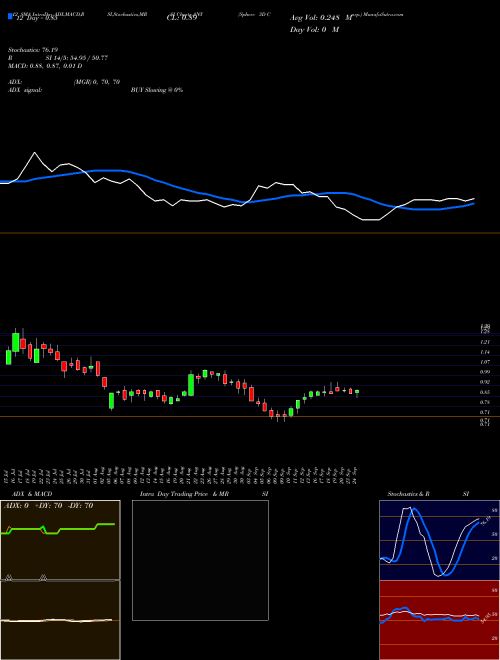The height and width of the screenshot is (660, 500).
Task: Click the green ADX line chart panel
Action: pos(60,540)
